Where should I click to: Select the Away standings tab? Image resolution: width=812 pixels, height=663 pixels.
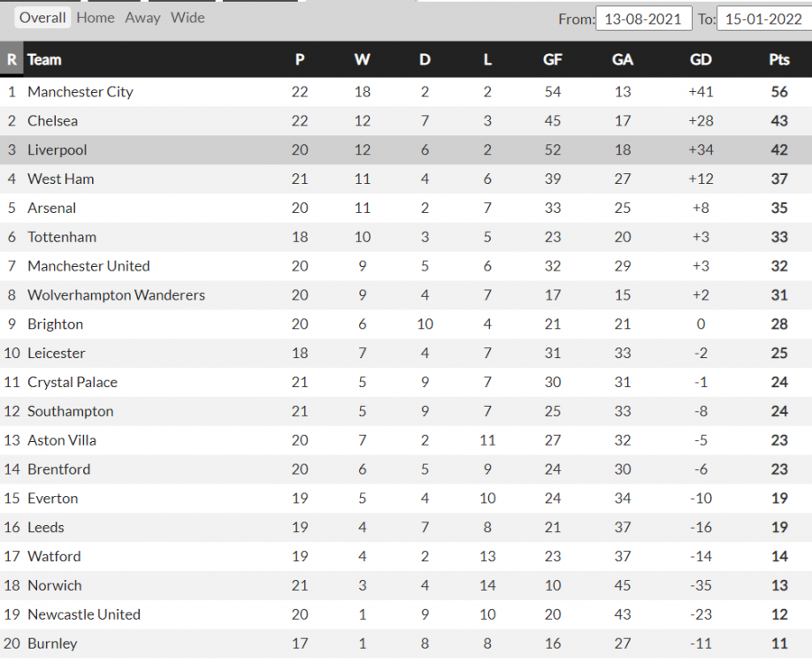pos(142,18)
